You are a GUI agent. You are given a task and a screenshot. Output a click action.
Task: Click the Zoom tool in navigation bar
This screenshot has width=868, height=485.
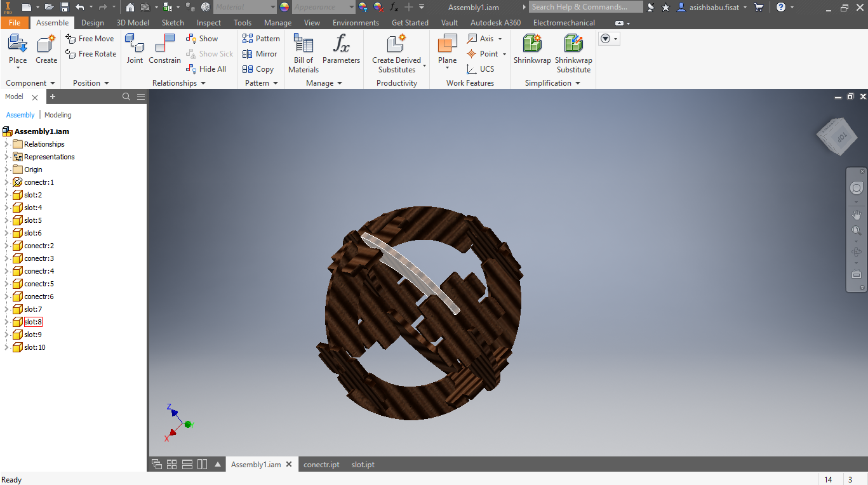(x=857, y=231)
